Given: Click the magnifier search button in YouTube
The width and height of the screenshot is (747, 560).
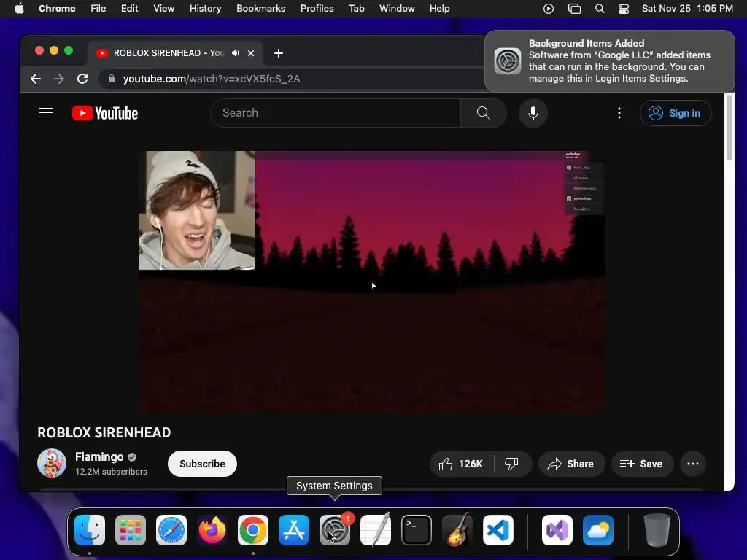Looking at the screenshot, I should tap(483, 113).
